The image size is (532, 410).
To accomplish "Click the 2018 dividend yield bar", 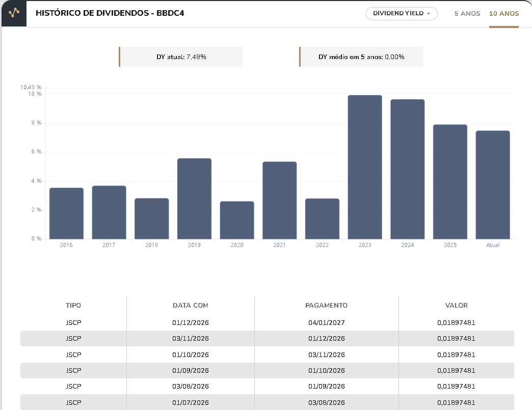I will point(152,218).
